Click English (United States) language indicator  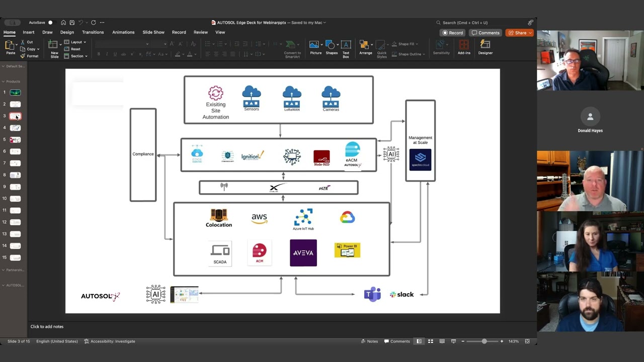[57, 341]
